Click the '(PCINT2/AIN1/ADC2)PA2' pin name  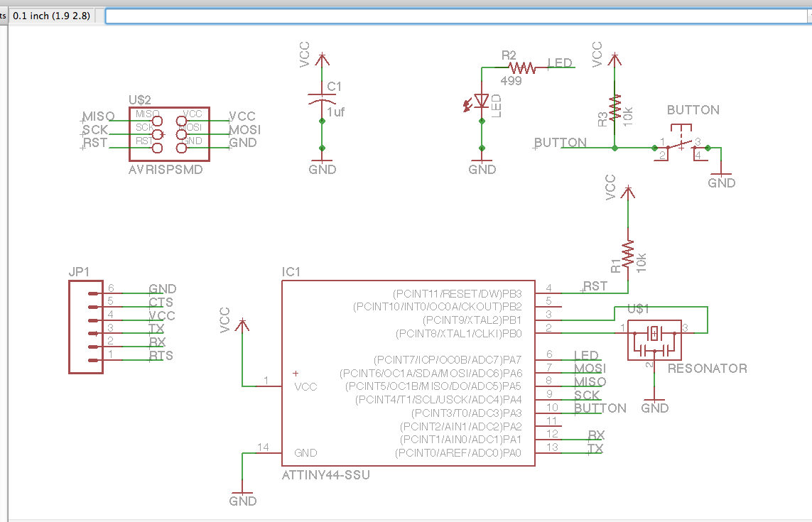pyautogui.click(x=461, y=426)
